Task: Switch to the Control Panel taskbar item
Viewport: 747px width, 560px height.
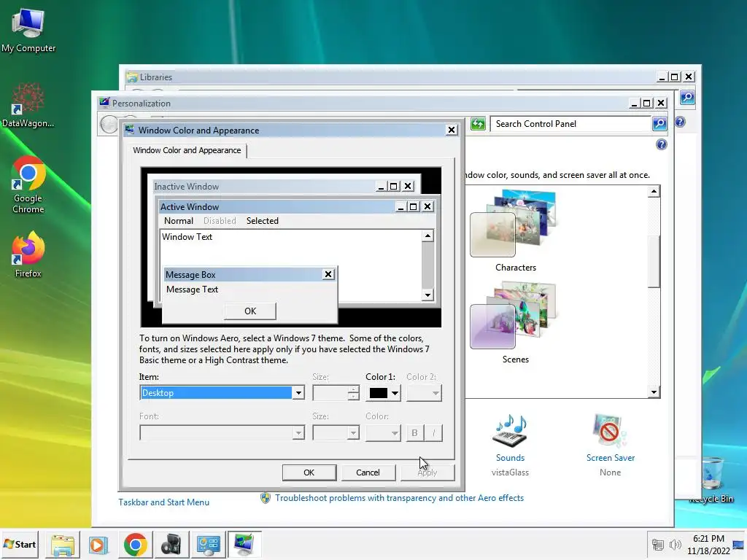Action: point(208,545)
